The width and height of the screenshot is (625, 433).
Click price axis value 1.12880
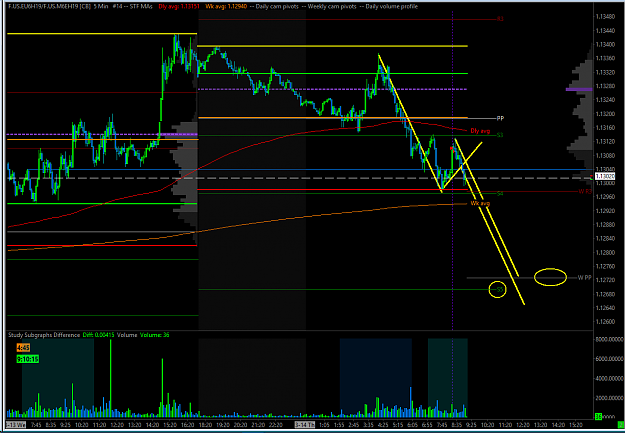[x=605, y=224]
